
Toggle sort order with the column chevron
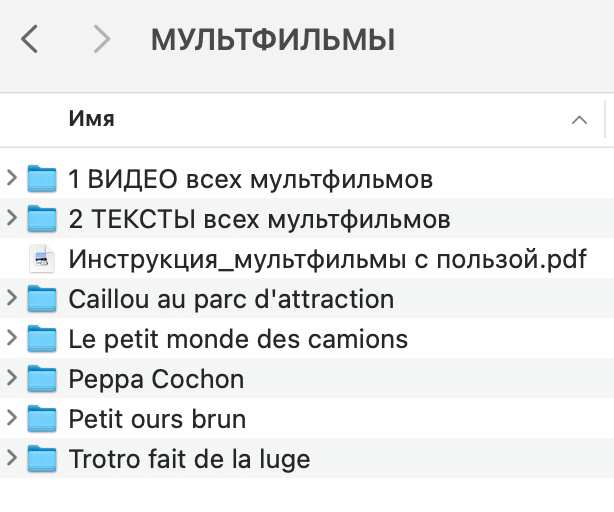pyautogui.click(x=579, y=120)
